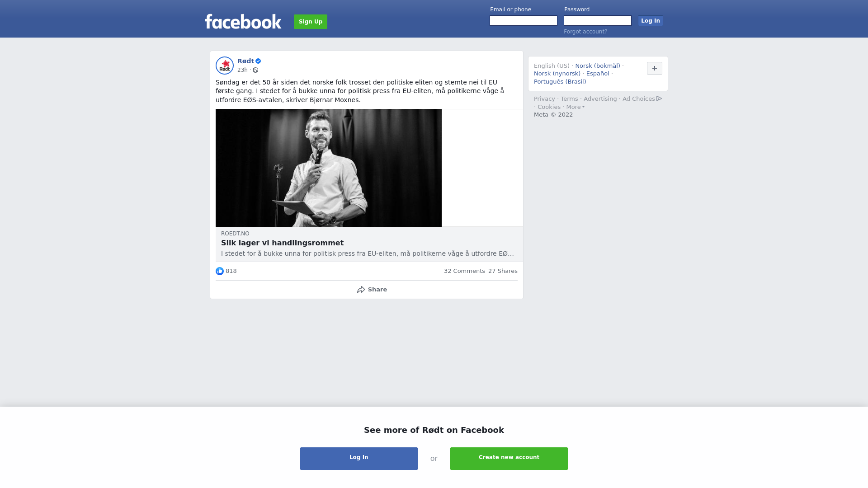Click the green Sign Up button
The width and height of the screenshot is (868, 488).
[x=311, y=22]
